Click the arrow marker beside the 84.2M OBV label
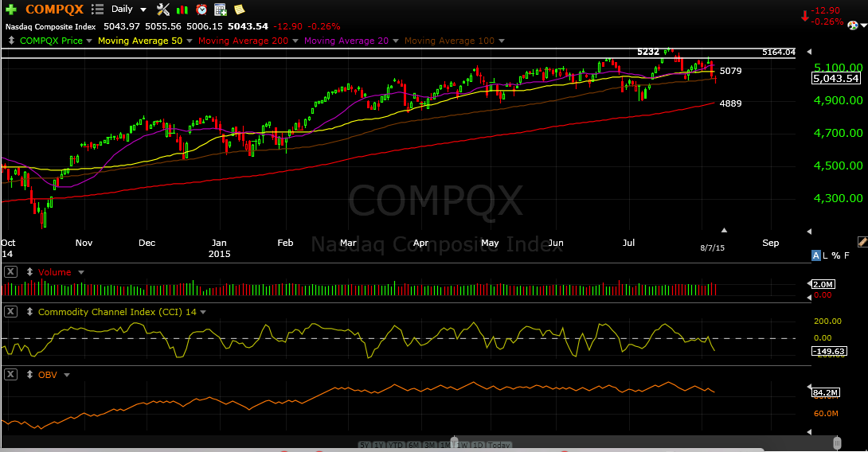Screen dimensions: 868x452 tap(809, 388)
